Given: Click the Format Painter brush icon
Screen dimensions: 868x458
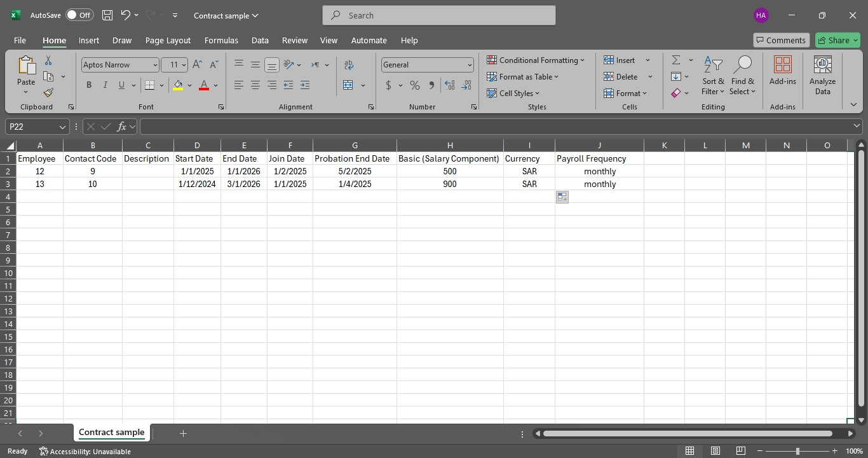Looking at the screenshot, I should point(48,93).
